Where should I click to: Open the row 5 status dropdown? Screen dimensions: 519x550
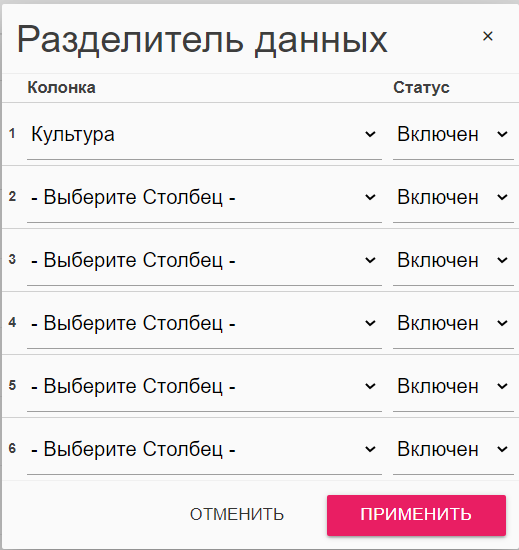pyautogui.click(x=453, y=387)
